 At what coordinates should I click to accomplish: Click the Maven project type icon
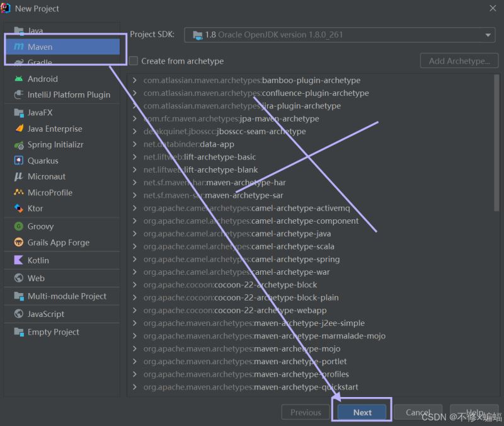click(19, 47)
